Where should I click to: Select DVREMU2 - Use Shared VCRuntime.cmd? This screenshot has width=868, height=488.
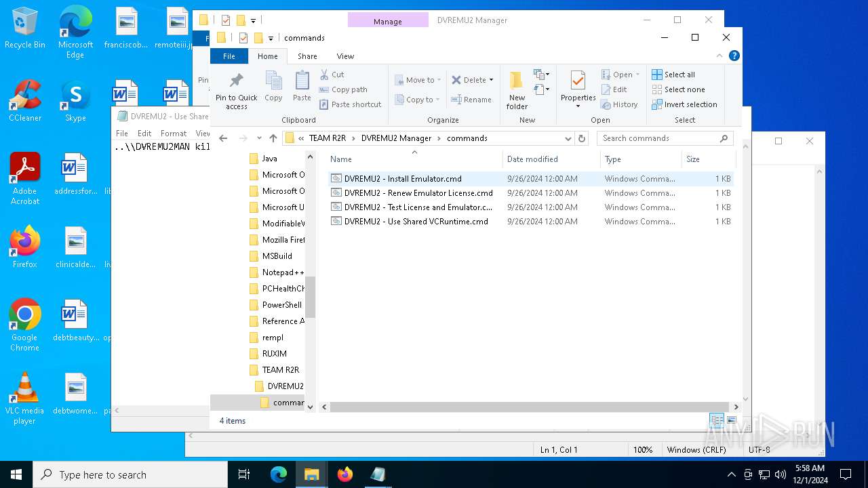point(531,222)
